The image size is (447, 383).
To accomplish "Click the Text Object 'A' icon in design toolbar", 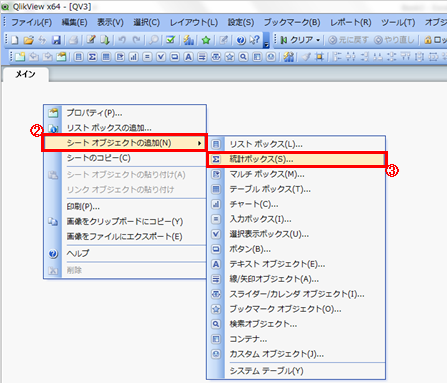I will coord(188,57).
